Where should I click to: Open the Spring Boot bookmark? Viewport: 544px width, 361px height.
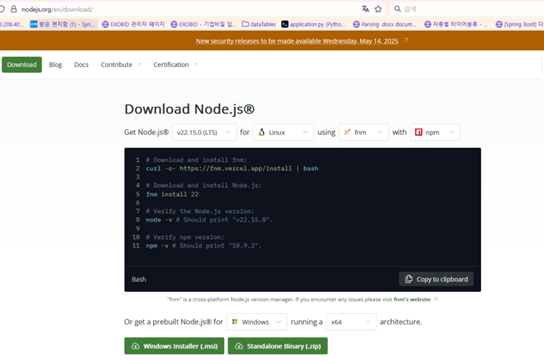(x=520, y=24)
